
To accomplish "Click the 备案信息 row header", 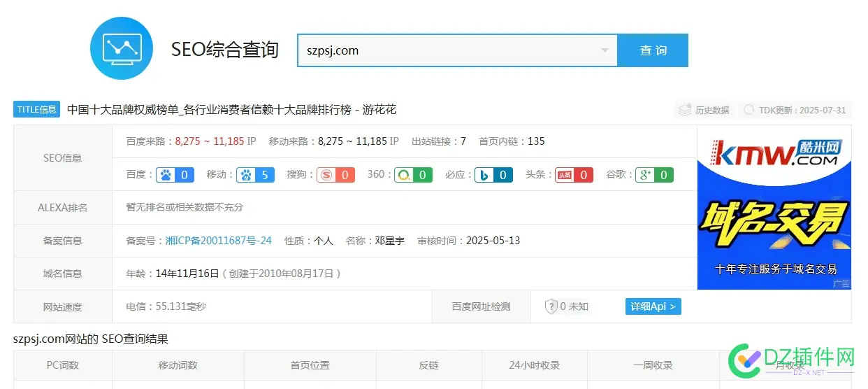I will 63,241.
